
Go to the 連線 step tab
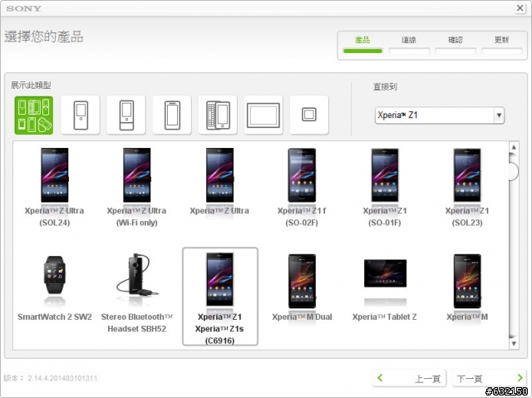tap(409, 45)
